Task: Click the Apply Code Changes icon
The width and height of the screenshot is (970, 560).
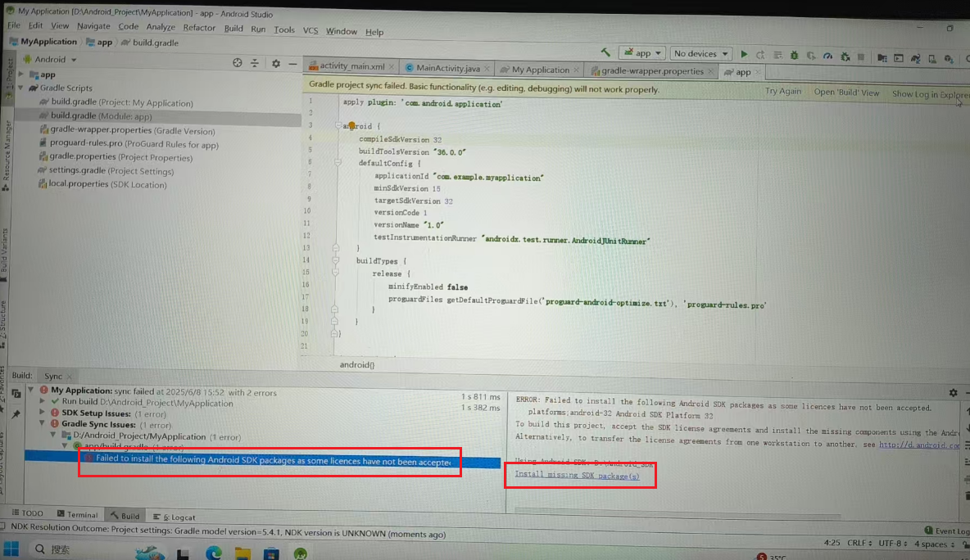Action: coord(777,55)
